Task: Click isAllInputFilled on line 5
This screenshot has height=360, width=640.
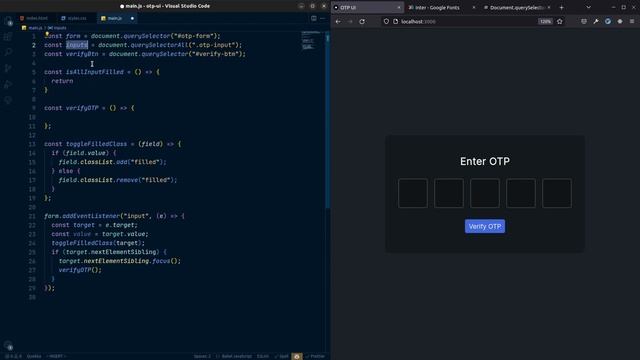Action: tap(95, 72)
